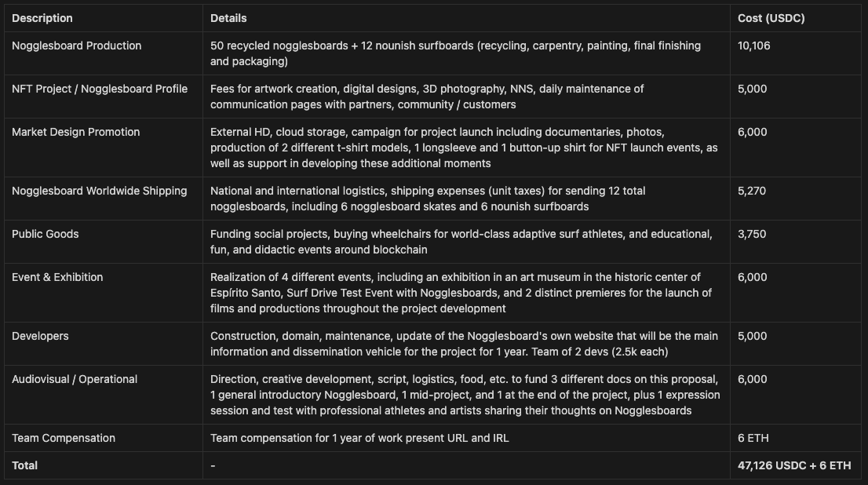Select the Public Goods row label
This screenshot has width=868, height=485.
pyautogui.click(x=46, y=234)
